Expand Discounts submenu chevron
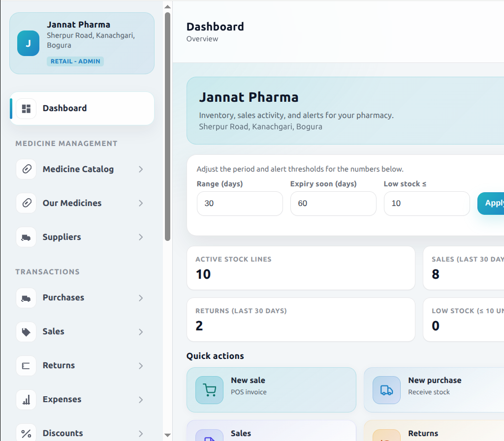Viewport: 504px width, 441px height. coord(141,434)
